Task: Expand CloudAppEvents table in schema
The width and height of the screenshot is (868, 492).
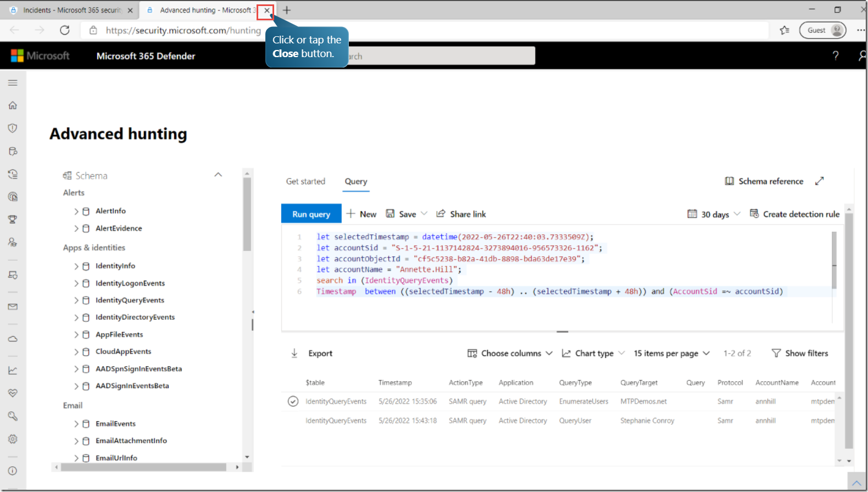Action: [x=76, y=352]
